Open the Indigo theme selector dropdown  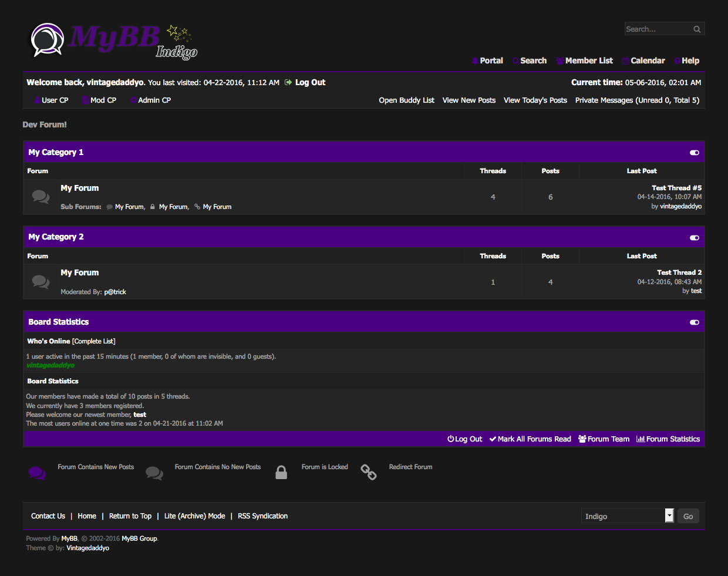627,516
